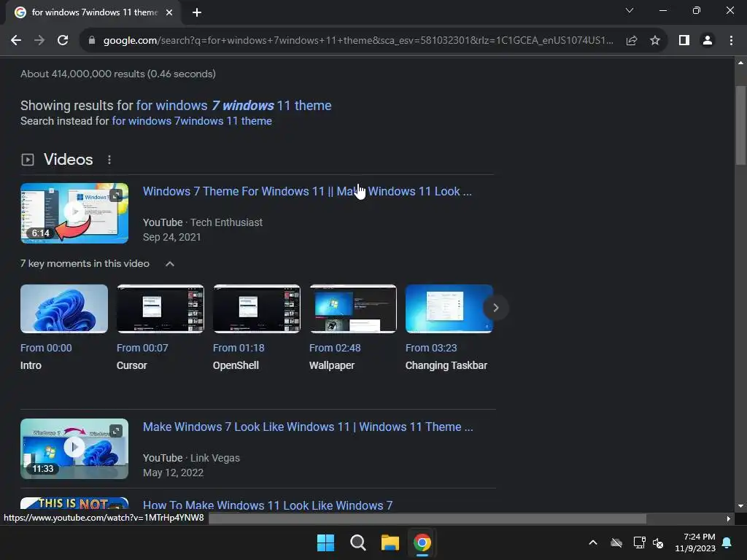Click the 'Changing Taskbar' label
747x560 pixels.
446,365
